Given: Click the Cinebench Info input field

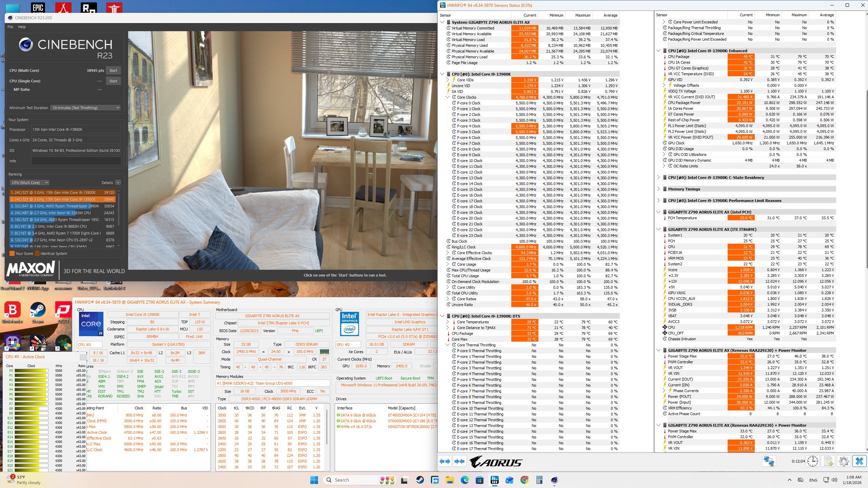Looking at the screenshot, I should (x=76, y=161).
